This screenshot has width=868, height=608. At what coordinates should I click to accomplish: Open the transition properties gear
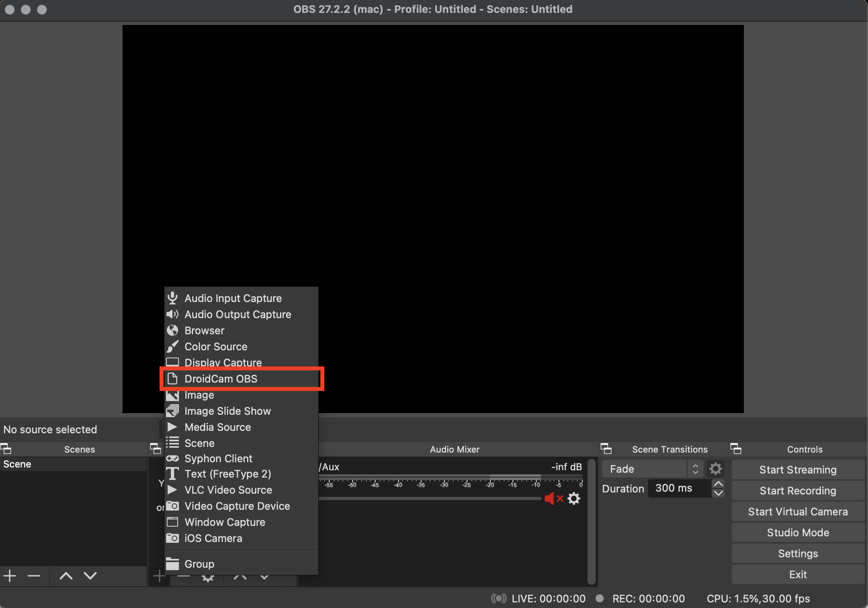[715, 468]
